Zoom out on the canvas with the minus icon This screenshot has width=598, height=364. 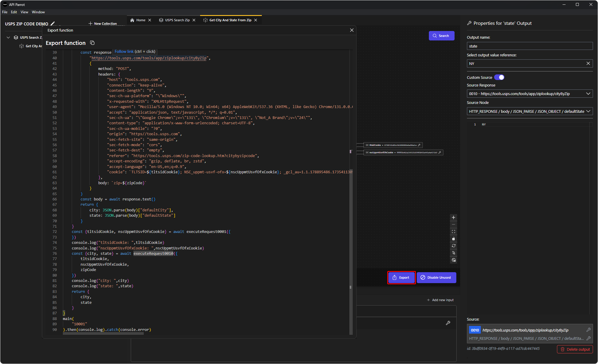(x=453, y=225)
